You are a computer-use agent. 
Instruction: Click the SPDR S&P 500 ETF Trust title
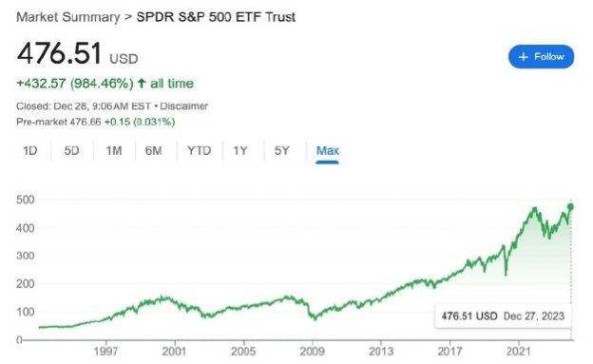(216, 17)
